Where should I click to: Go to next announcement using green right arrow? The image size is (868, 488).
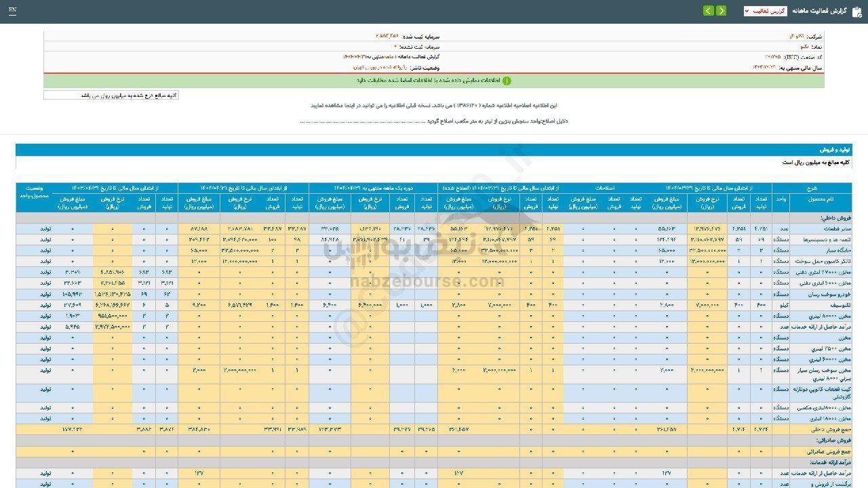click(x=722, y=11)
